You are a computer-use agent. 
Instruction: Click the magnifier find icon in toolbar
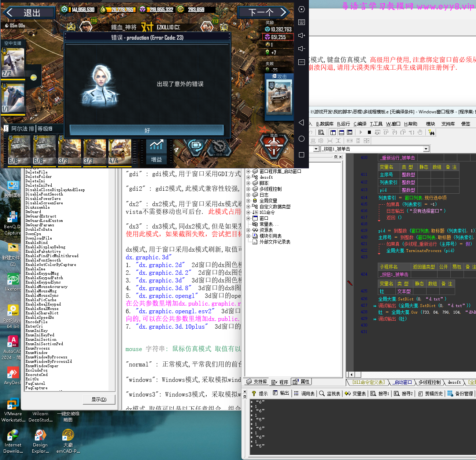click(x=321, y=132)
